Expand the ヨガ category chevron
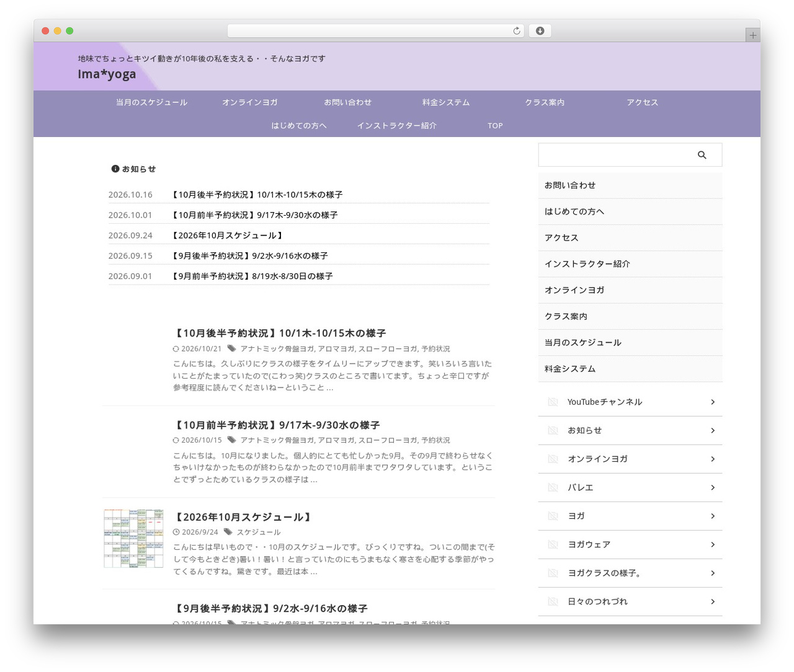Image resolution: width=794 pixels, height=672 pixels. click(713, 516)
